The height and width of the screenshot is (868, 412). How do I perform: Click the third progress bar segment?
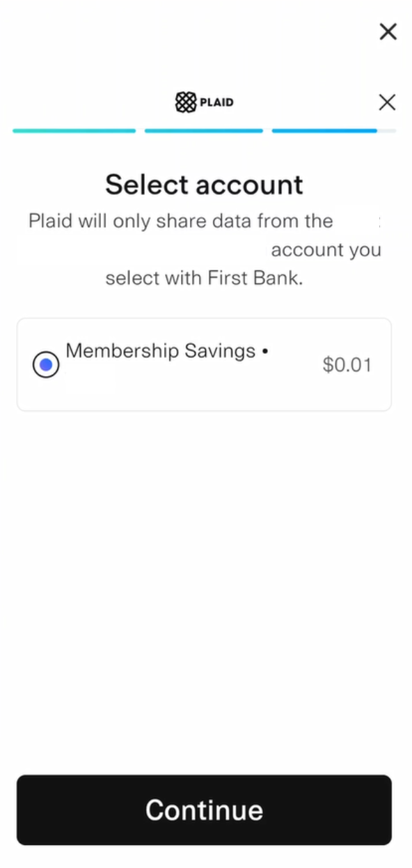click(324, 130)
